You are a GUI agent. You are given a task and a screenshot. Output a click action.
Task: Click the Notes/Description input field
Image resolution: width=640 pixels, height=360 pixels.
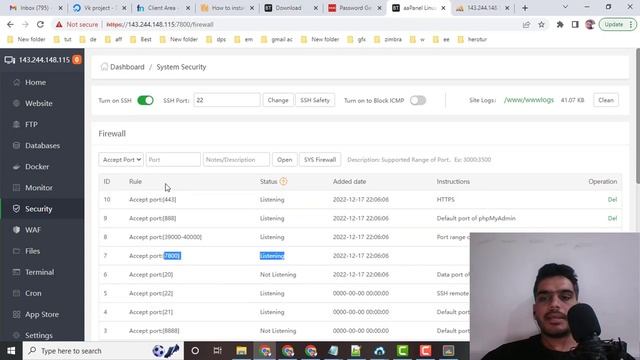pos(236,160)
